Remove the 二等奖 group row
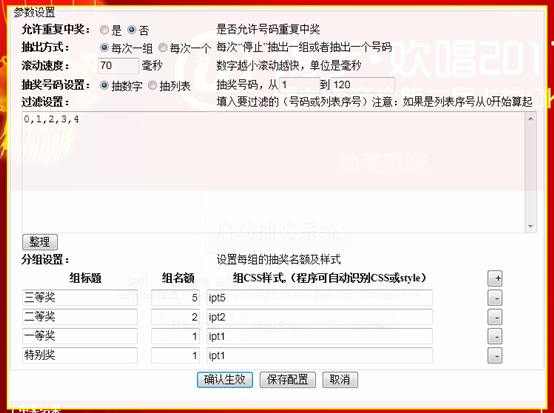The height and width of the screenshot is (413, 554). (495, 317)
